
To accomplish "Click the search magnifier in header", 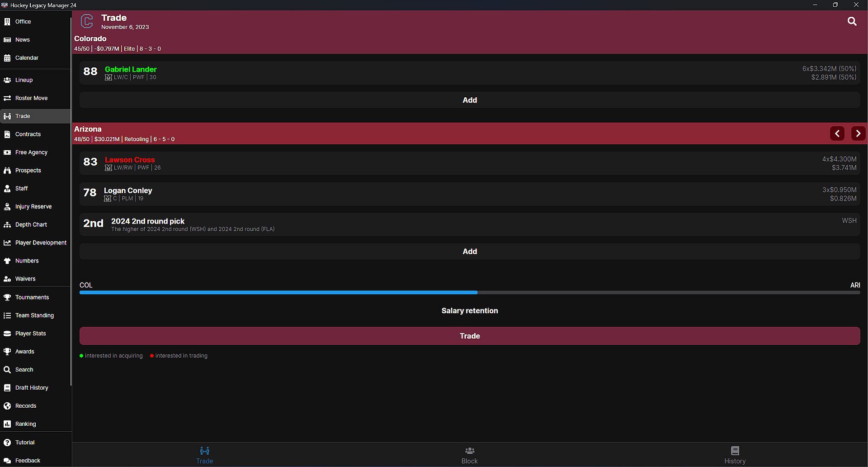I will (852, 21).
